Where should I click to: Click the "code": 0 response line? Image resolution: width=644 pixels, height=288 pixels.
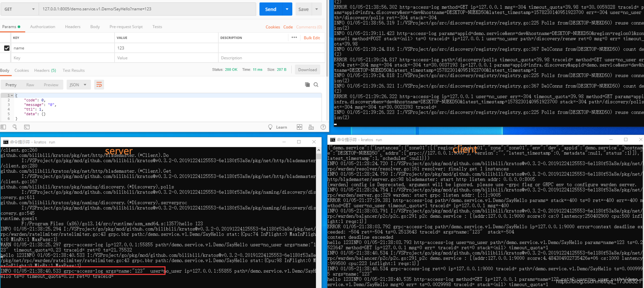[x=35, y=100]
